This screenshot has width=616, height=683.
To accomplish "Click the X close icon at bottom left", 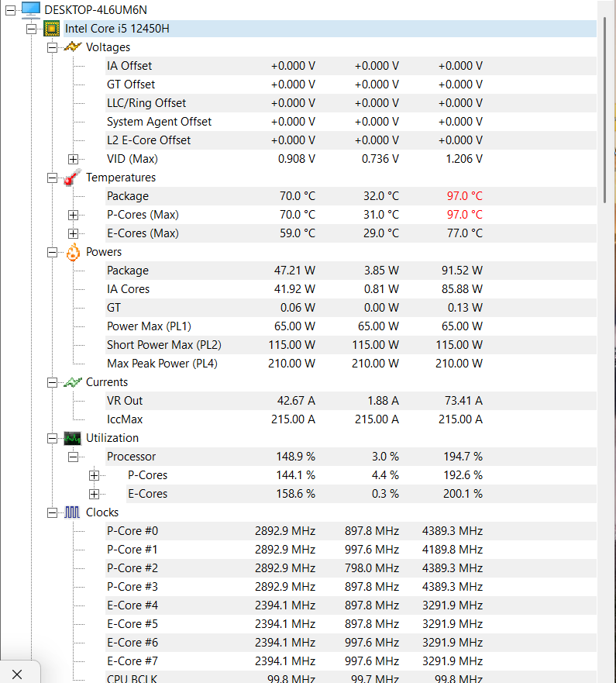I will coord(17,674).
